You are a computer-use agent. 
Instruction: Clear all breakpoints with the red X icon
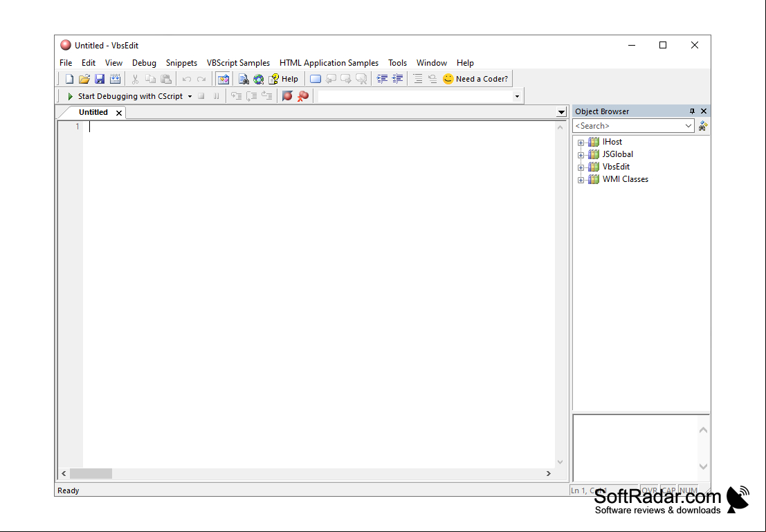pyautogui.click(x=303, y=96)
